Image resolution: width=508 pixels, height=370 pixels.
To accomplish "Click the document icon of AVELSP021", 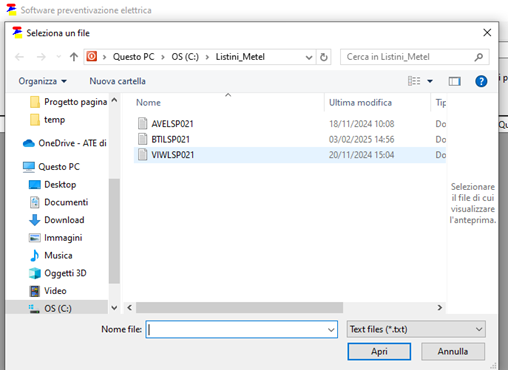I will [142, 123].
